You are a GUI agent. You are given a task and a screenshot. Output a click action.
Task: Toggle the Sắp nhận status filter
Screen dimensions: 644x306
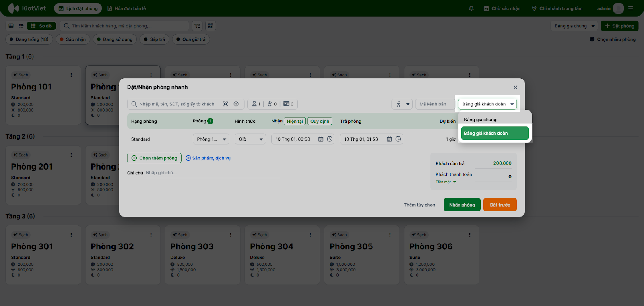(73, 39)
